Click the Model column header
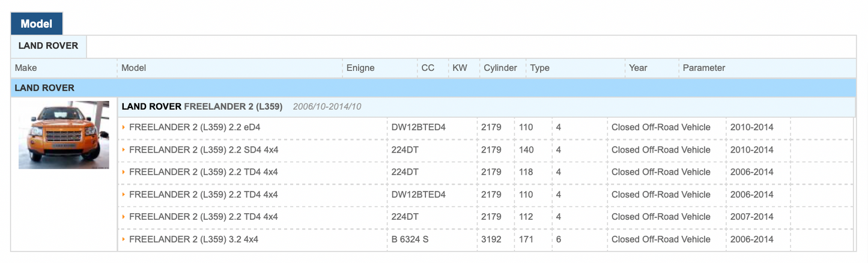The image size is (868, 263). 133,68
